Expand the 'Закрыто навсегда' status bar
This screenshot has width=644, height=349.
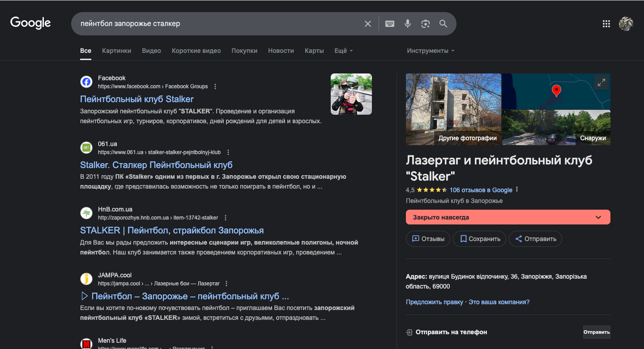[598, 217]
